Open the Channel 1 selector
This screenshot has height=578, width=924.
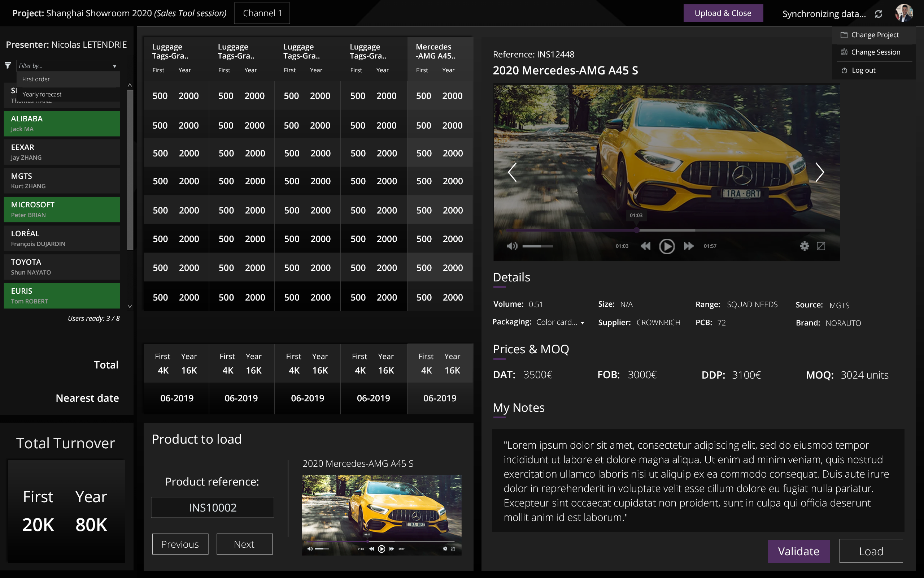262,13
